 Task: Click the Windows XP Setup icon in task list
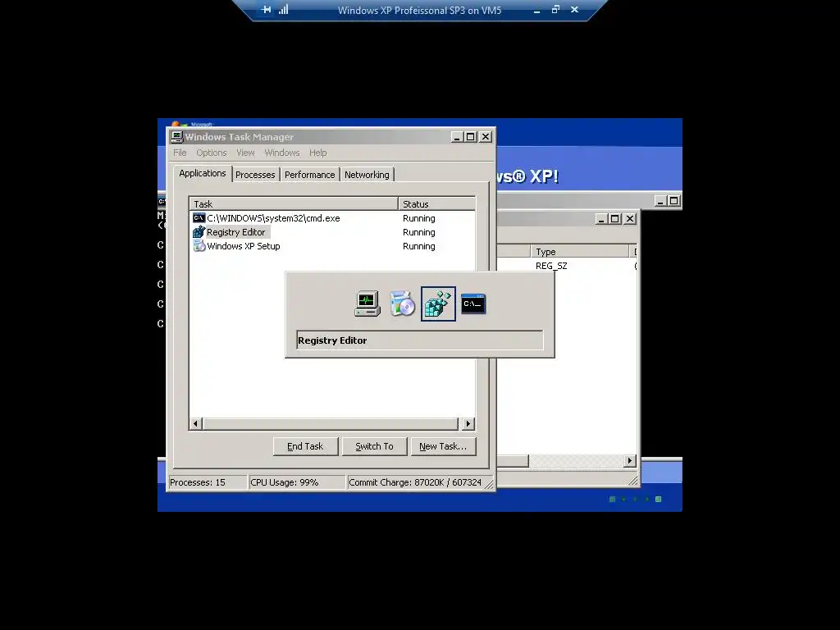point(199,246)
